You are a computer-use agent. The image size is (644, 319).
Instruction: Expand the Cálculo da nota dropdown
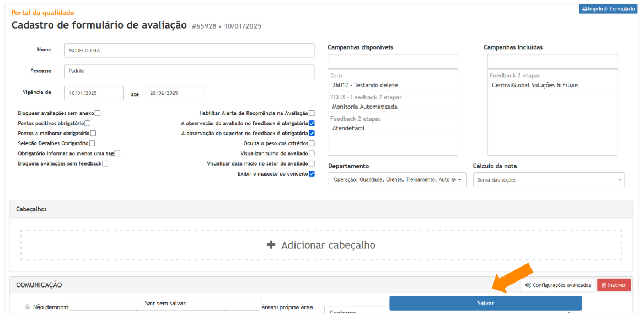548,180
